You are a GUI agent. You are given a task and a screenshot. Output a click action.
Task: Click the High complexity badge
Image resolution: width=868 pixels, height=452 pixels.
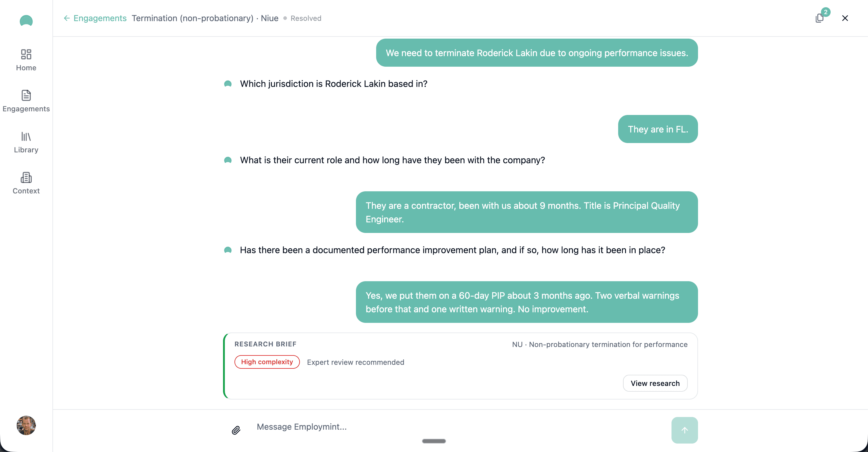pos(266,361)
